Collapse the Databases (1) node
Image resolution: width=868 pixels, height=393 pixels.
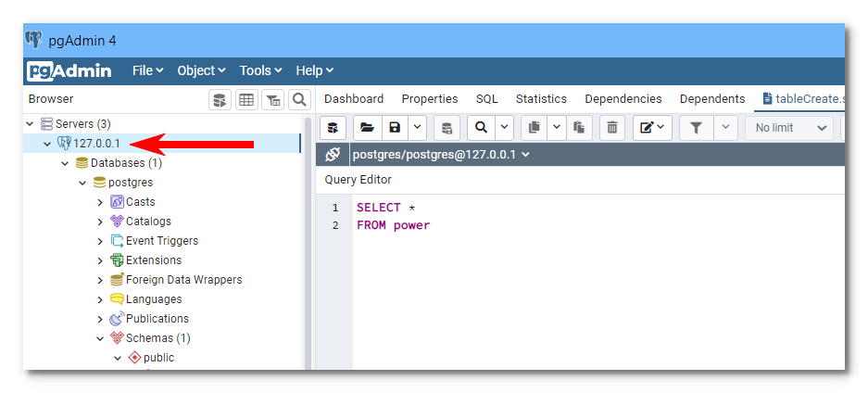pyautogui.click(x=65, y=163)
